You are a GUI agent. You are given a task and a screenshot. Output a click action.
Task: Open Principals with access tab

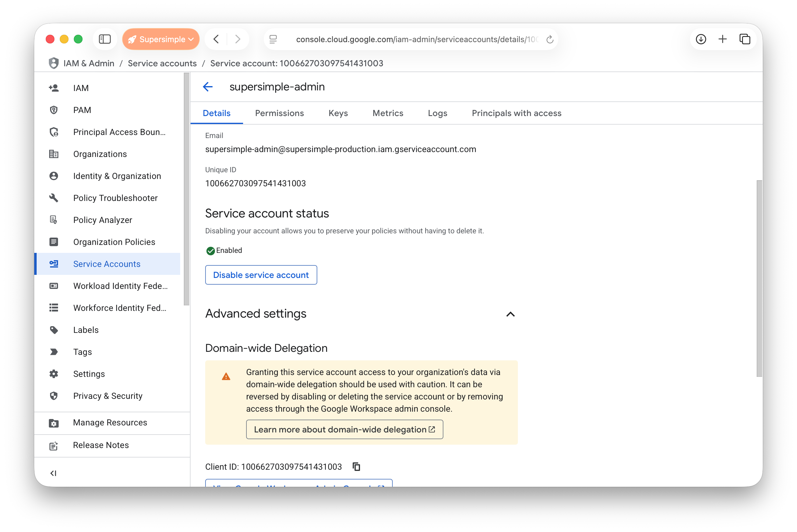click(x=517, y=113)
